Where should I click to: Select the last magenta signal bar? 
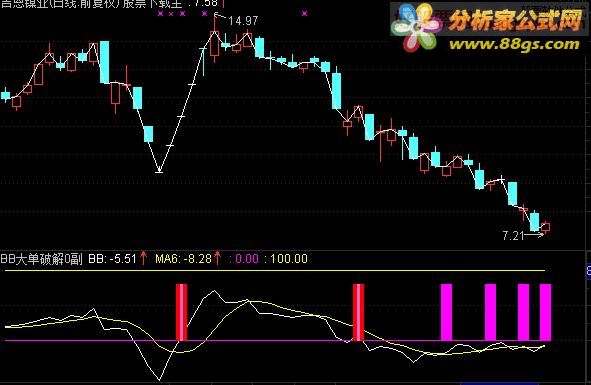(x=545, y=313)
